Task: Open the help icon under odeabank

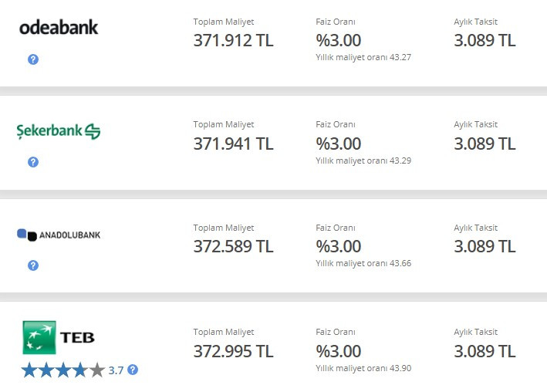Action: pos(33,59)
